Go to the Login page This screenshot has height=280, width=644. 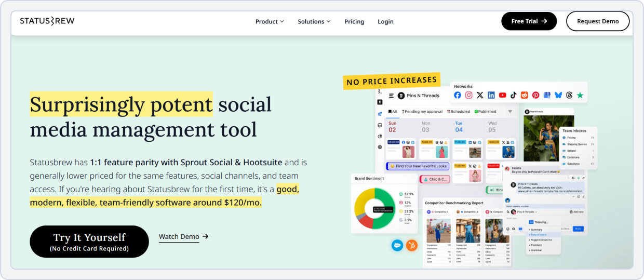pyautogui.click(x=385, y=21)
